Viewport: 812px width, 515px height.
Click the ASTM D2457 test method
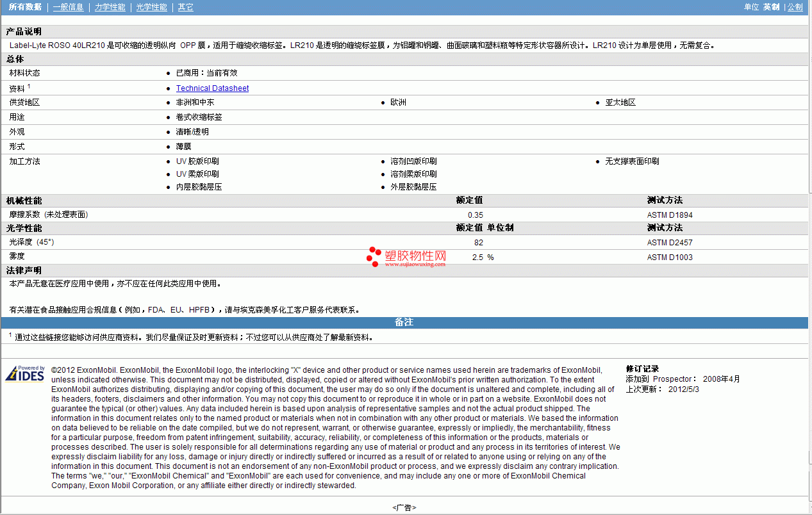click(670, 243)
